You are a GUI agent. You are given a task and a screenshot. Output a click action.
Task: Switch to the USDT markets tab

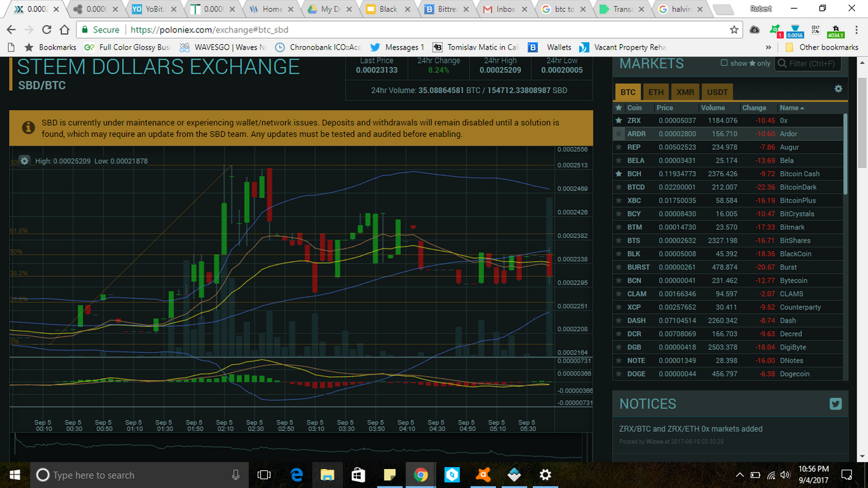pos(717,92)
